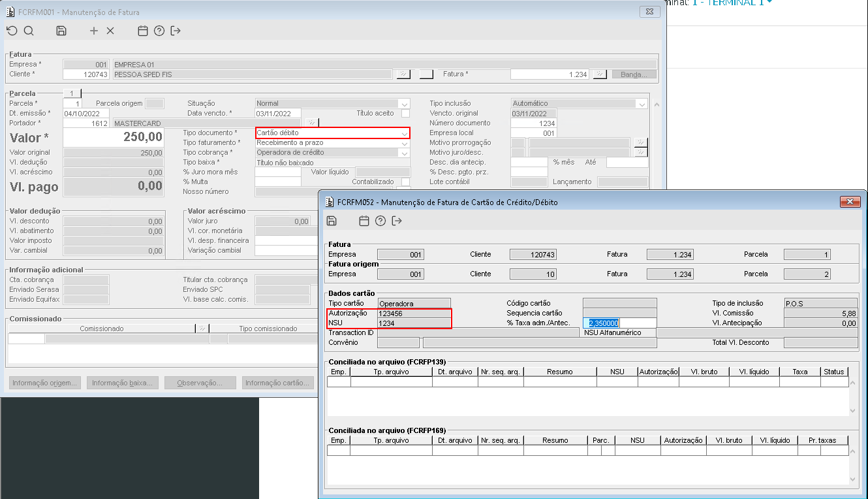Click the EMPRESA 01 company name field

coord(384,65)
